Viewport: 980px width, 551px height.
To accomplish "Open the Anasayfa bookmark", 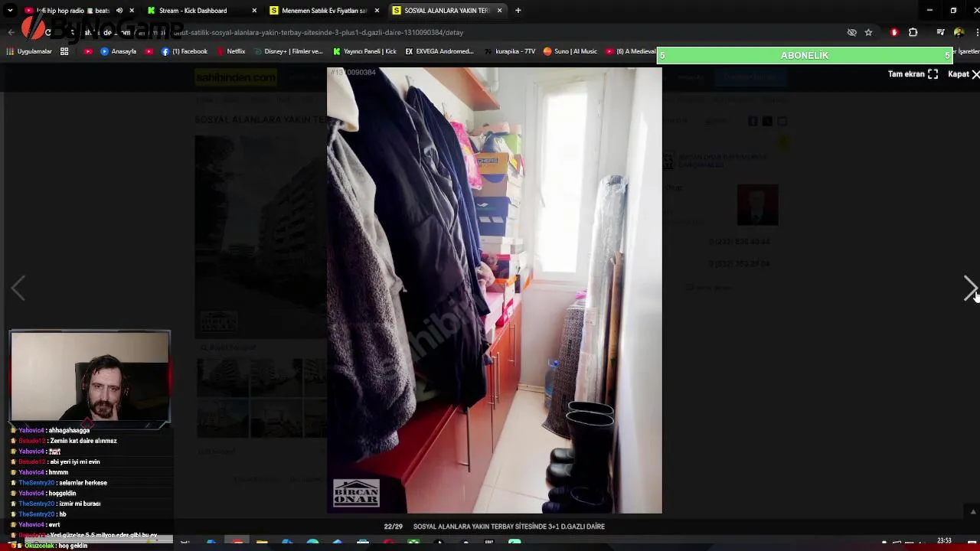I will pyautogui.click(x=119, y=51).
